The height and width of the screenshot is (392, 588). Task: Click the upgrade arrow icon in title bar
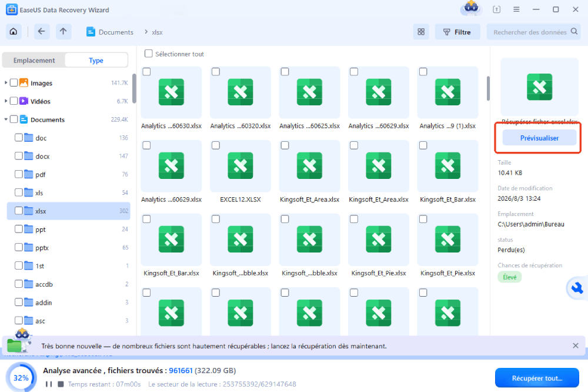pyautogui.click(x=496, y=9)
